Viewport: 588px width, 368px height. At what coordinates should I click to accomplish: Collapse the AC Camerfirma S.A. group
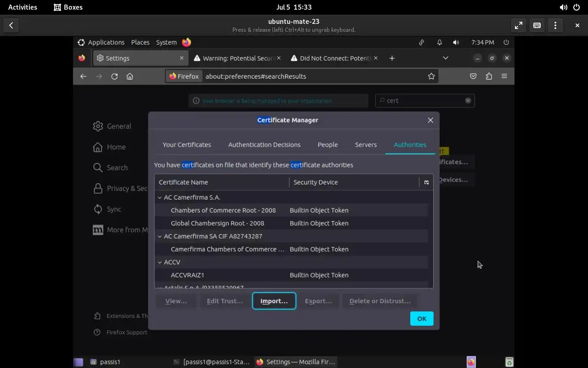(x=160, y=197)
